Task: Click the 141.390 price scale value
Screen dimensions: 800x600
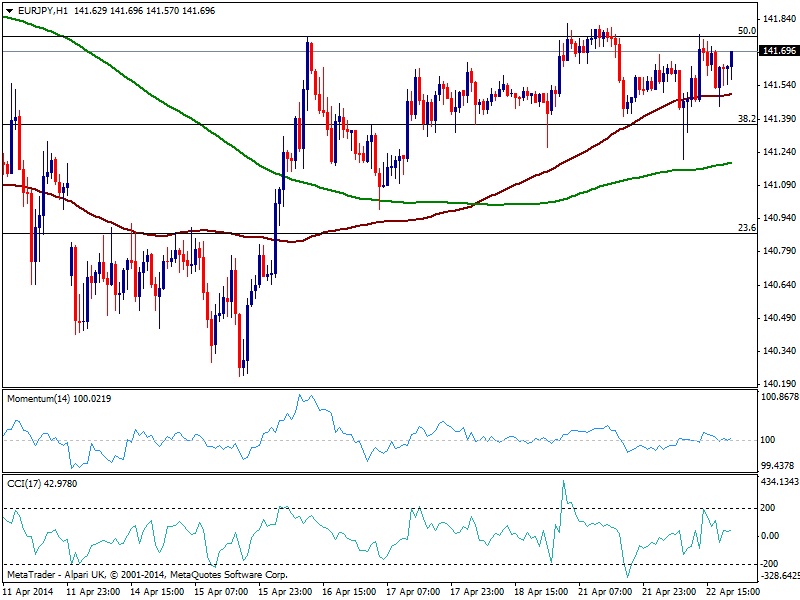Action: point(779,118)
